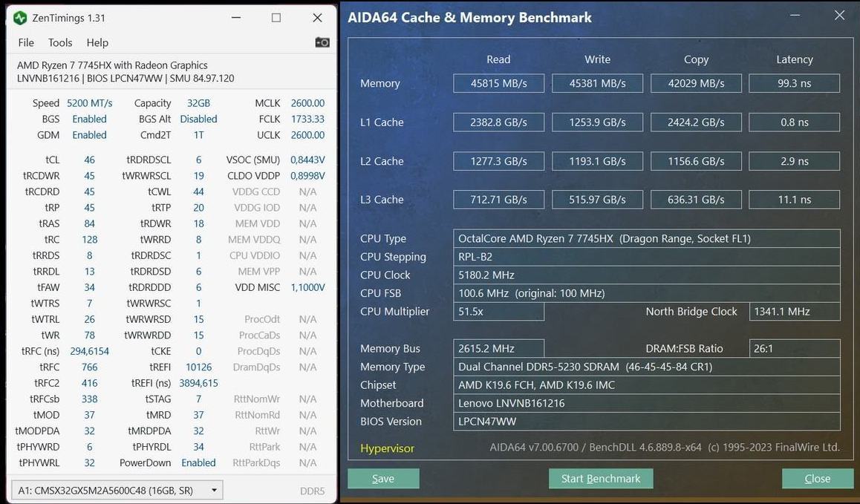Click the MCLK value 2600.00

tap(307, 103)
